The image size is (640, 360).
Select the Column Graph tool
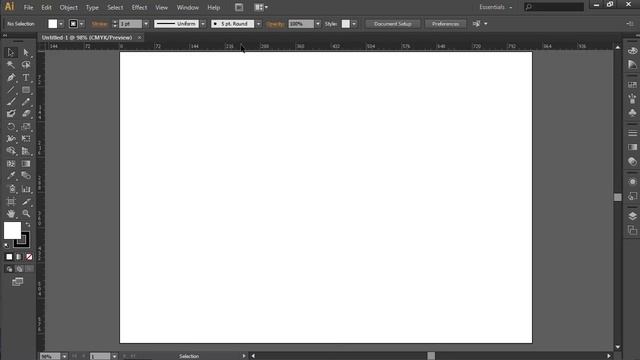[x=26, y=189]
